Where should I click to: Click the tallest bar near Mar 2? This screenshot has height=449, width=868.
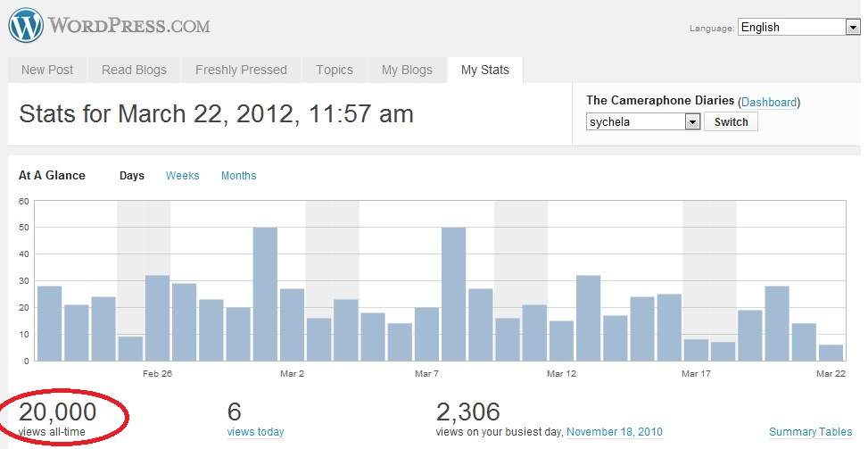tap(265, 295)
